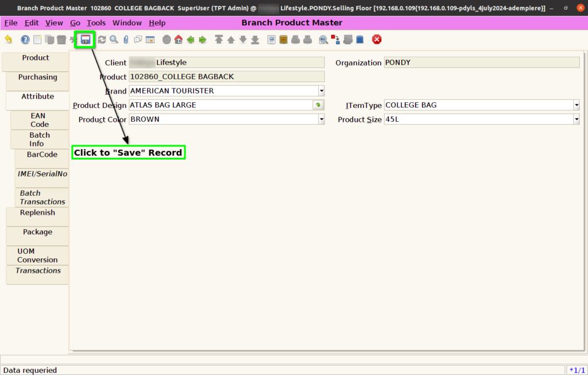This screenshot has width=588, height=375.
Task: Open Report toolbar icon
Action: [x=272, y=40]
